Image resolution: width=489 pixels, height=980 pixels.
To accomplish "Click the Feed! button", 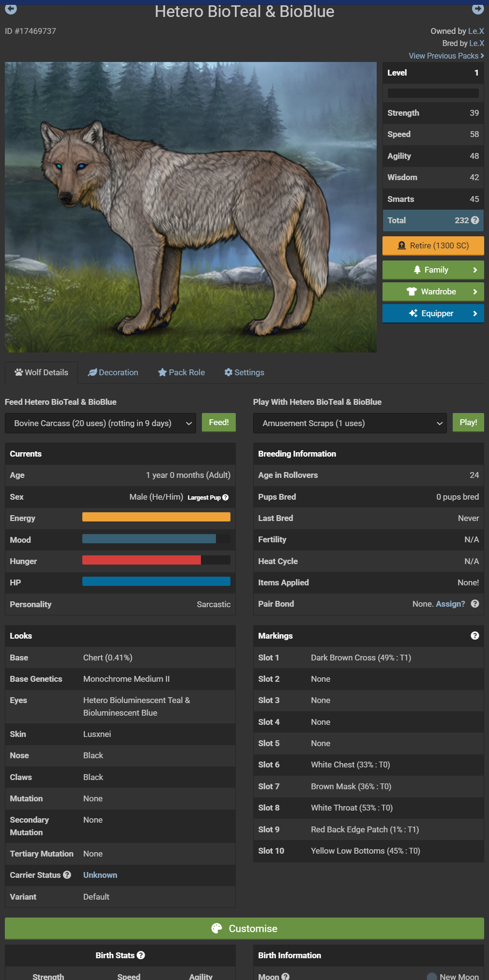I will 219,422.
